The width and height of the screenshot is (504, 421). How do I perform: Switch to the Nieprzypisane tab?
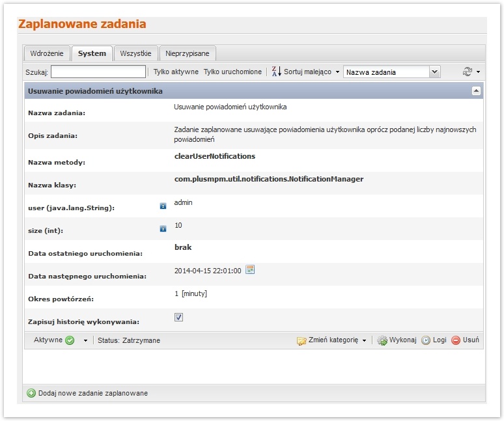point(188,53)
